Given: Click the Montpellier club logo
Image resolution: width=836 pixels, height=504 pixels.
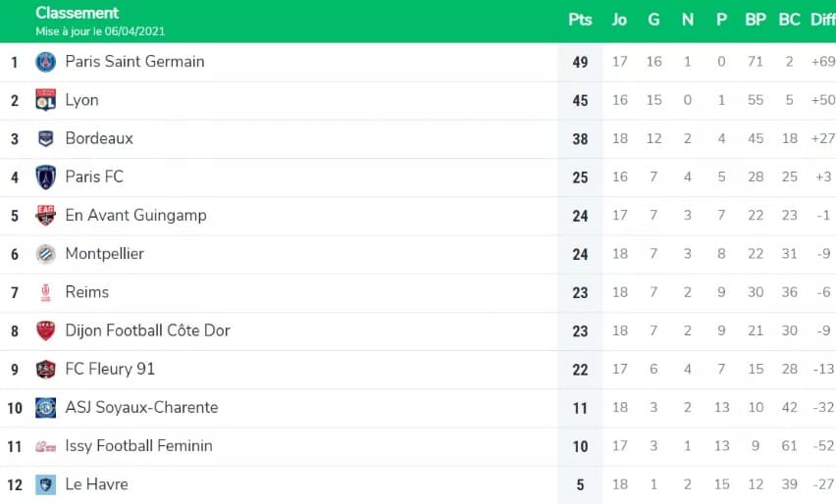Looking at the screenshot, I should pyautogui.click(x=46, y=254).
